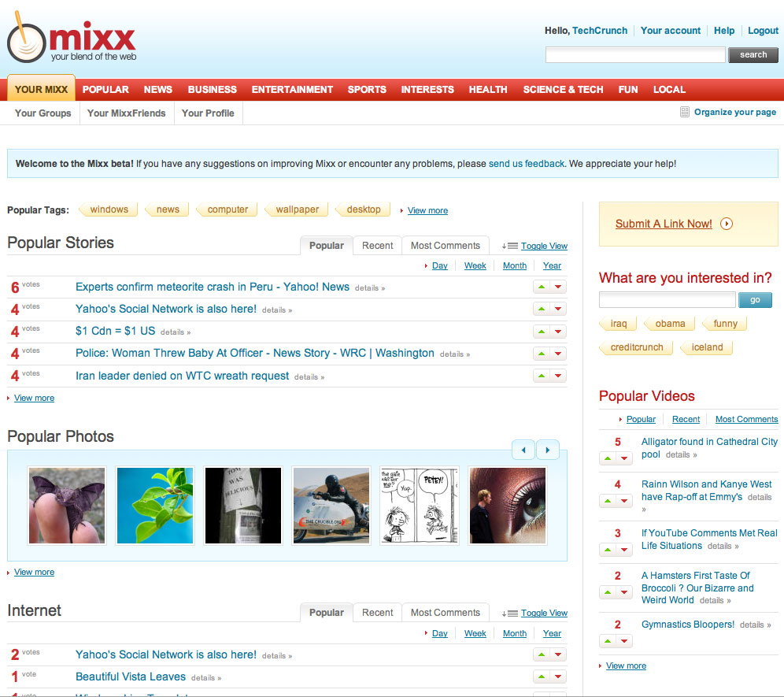Downvote Yahoo's Social Network under Popular Stories
Screen dimensions: 784x697
[x=558, y=310]
